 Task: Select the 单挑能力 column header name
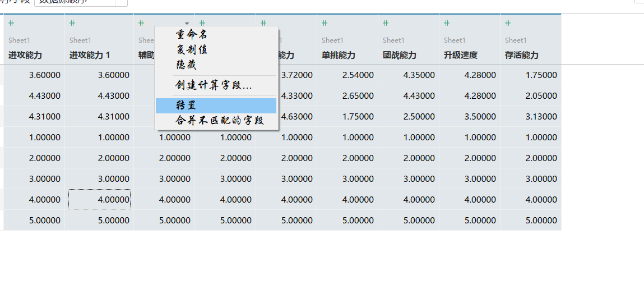[x=339, y=55]
